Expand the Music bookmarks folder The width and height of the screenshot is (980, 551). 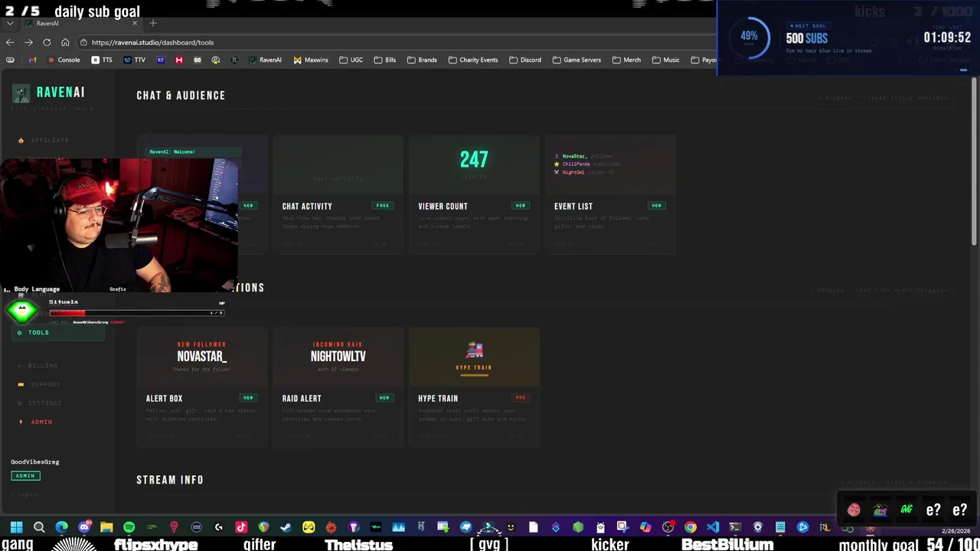click(x=665, y=60)
